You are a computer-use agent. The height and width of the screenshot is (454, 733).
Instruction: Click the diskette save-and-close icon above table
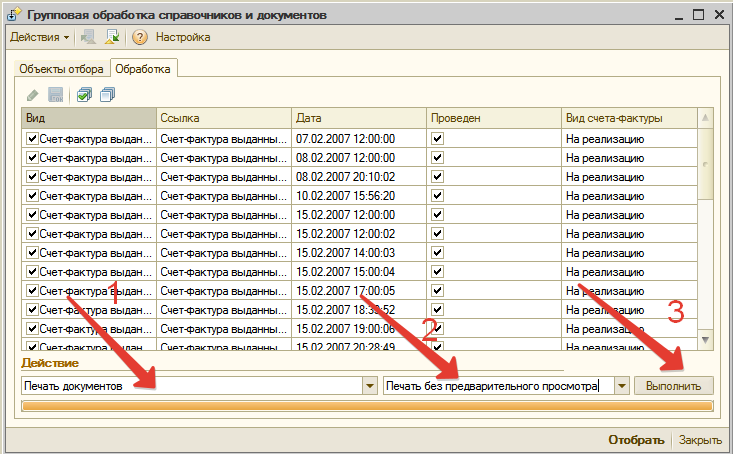(56, 95)
